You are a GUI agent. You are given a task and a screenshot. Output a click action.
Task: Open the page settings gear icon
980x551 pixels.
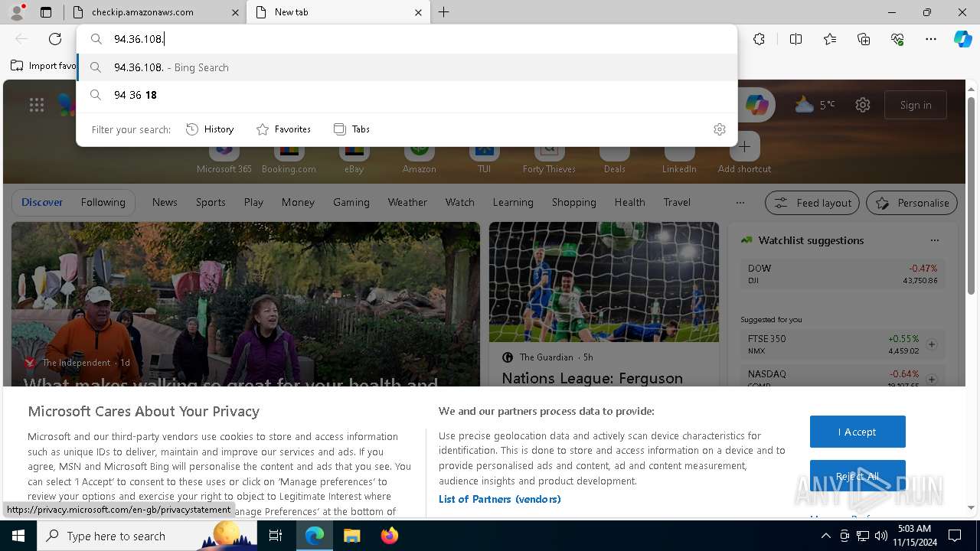pos(863,105)
